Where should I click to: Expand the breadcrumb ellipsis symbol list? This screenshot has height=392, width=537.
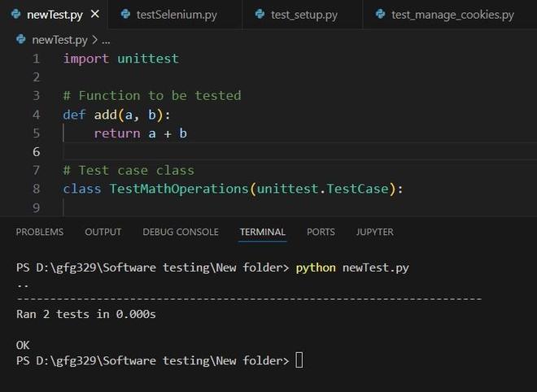[x=106, y=41]
